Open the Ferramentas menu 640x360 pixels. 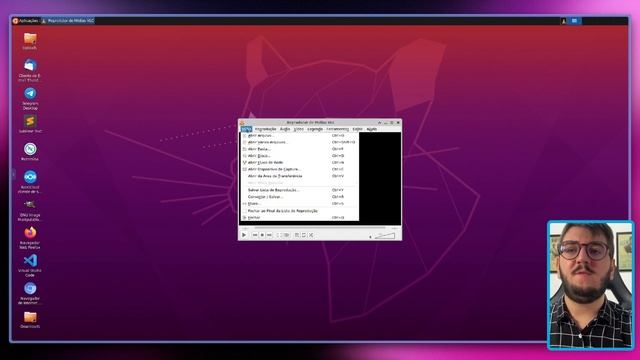click(x=338, y=129)
